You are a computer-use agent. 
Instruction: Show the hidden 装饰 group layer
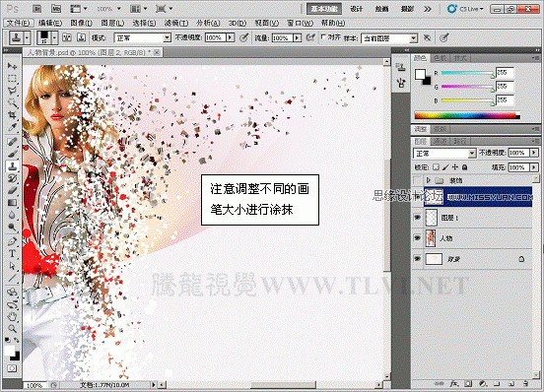pos(418,180)
